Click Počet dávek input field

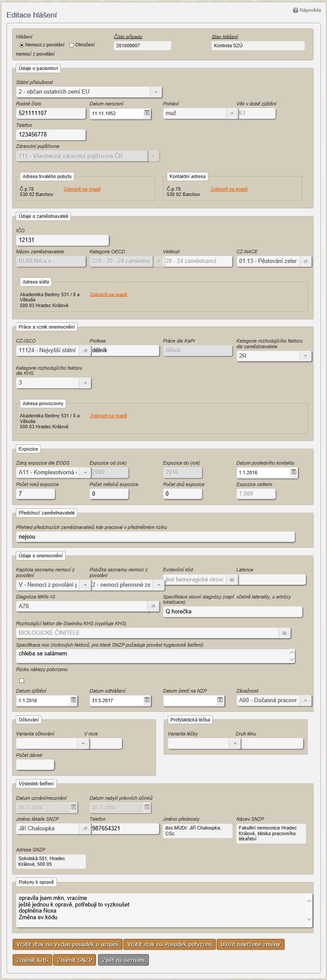[35, 765]
